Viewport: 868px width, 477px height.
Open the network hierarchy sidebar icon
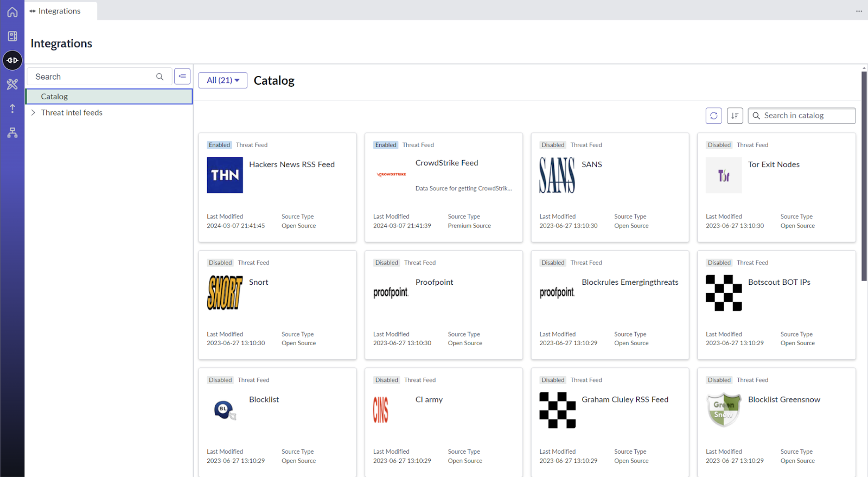coord(12,132)
